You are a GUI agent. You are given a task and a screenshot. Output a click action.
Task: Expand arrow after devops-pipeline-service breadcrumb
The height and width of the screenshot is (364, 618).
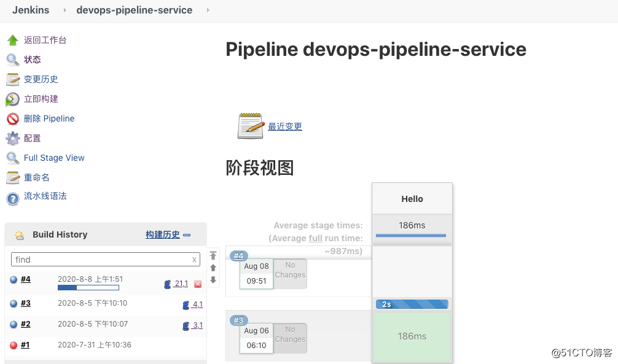click(x=208, y=10)
